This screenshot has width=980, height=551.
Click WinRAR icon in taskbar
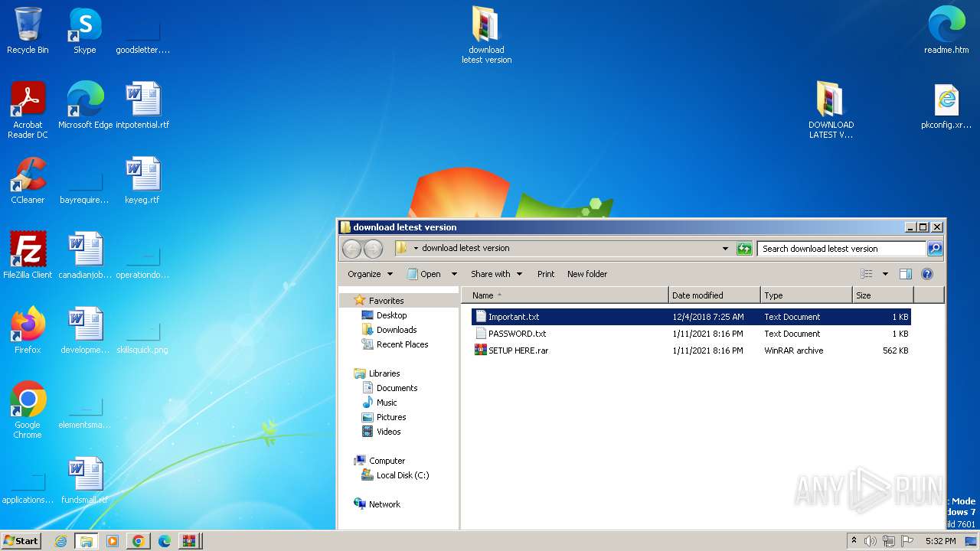189,541
